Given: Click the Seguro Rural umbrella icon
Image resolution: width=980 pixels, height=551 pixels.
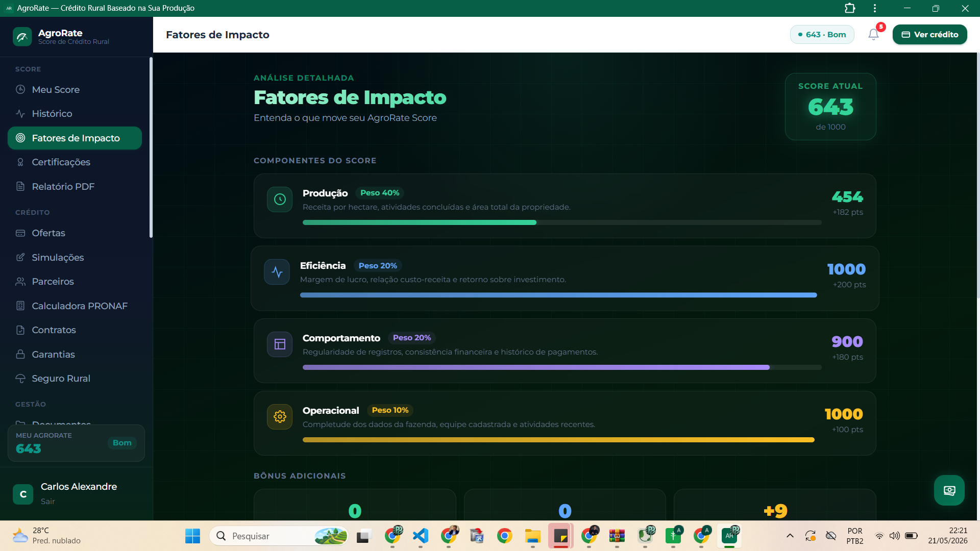Looking at the screenshot, I should pos(20,379).
